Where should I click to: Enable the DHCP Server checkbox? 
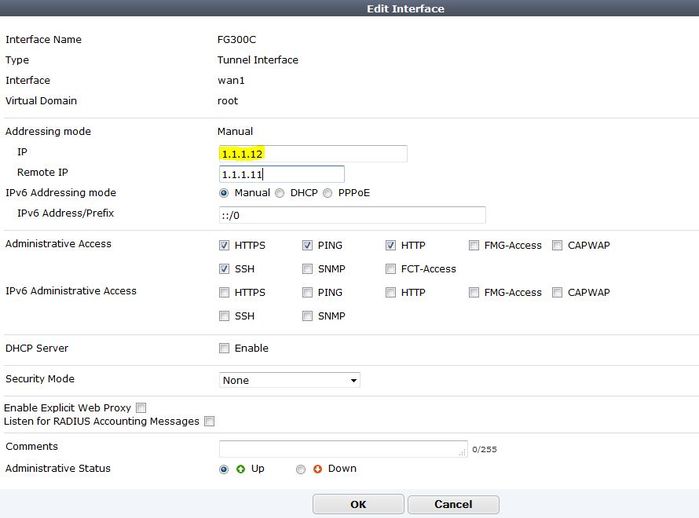[225, 348]
